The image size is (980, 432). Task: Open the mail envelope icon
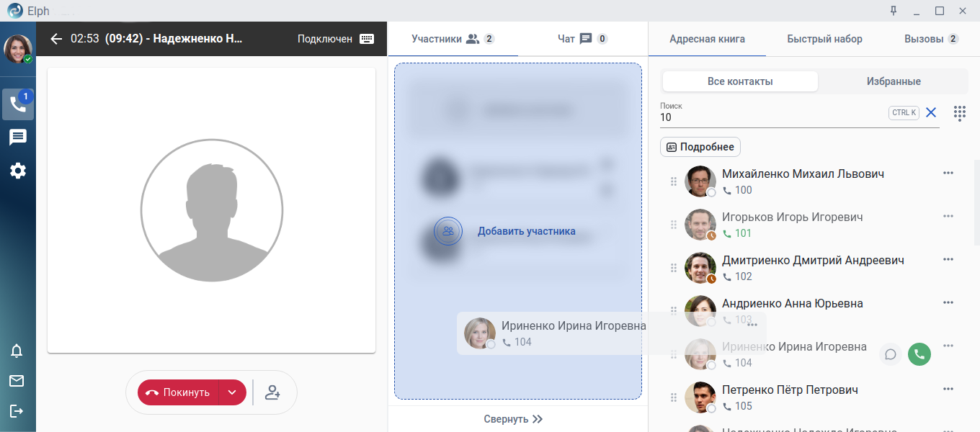click(x=17, y=381)
